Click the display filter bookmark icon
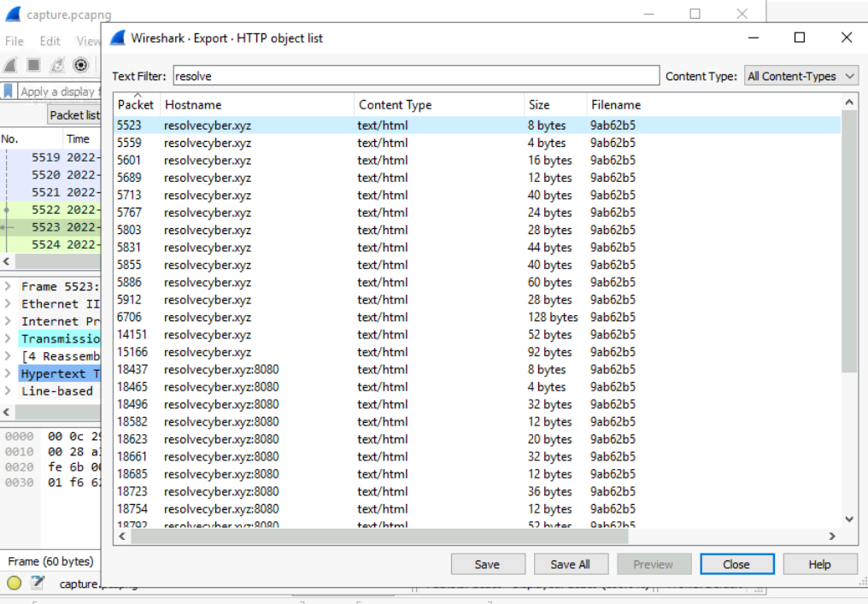This screenshot has height=604, width=868. tap(9, 91)
